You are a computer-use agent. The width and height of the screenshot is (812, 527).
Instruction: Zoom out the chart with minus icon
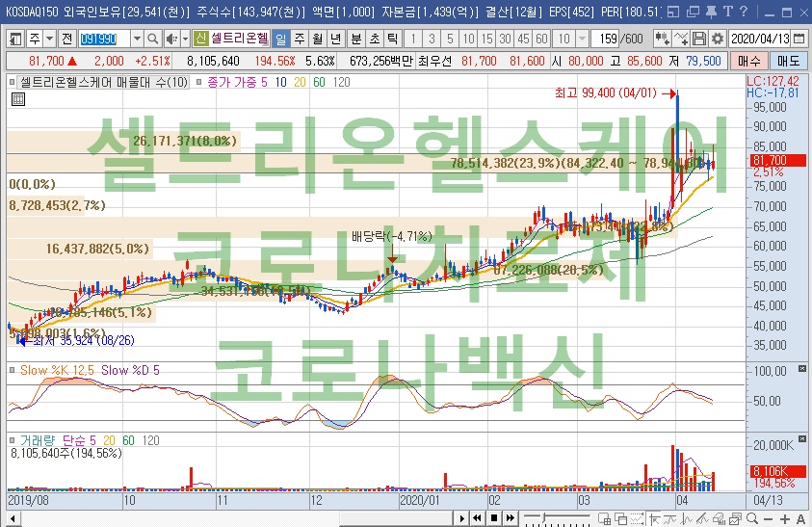tap(768, 518)
